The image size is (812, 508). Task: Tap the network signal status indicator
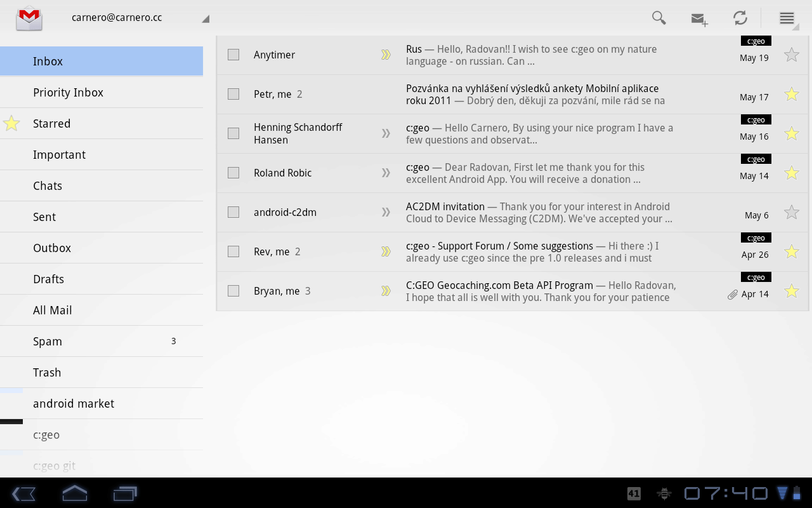coord(782,493)
